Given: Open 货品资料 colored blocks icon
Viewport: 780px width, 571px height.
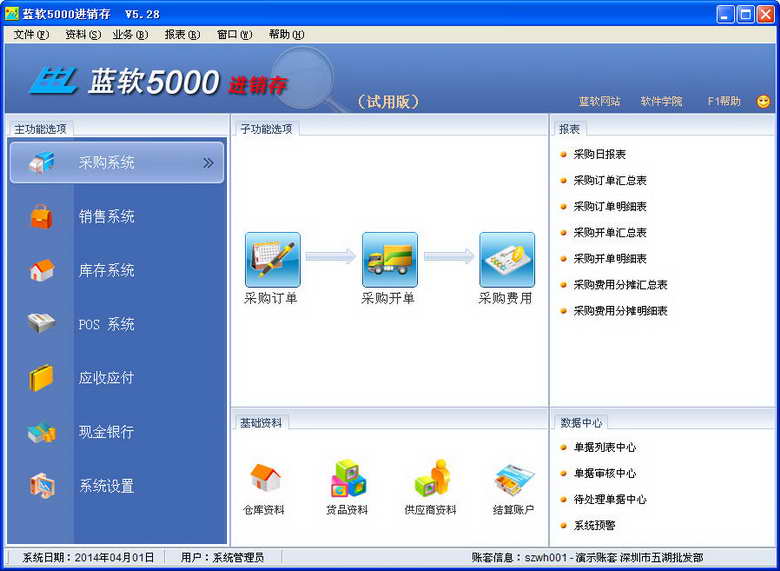Looking at the screenshot, I should coord(348,478).
